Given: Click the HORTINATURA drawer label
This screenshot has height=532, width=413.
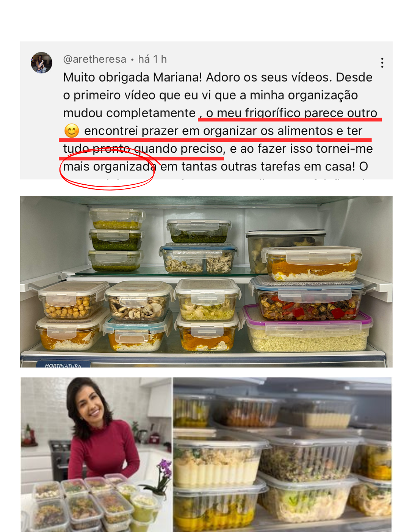Looking at the screenshot, I should pos(63,365).
